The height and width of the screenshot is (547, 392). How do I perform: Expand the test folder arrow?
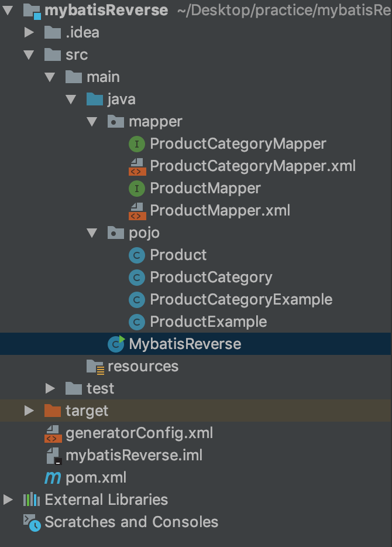click(50, 388)
